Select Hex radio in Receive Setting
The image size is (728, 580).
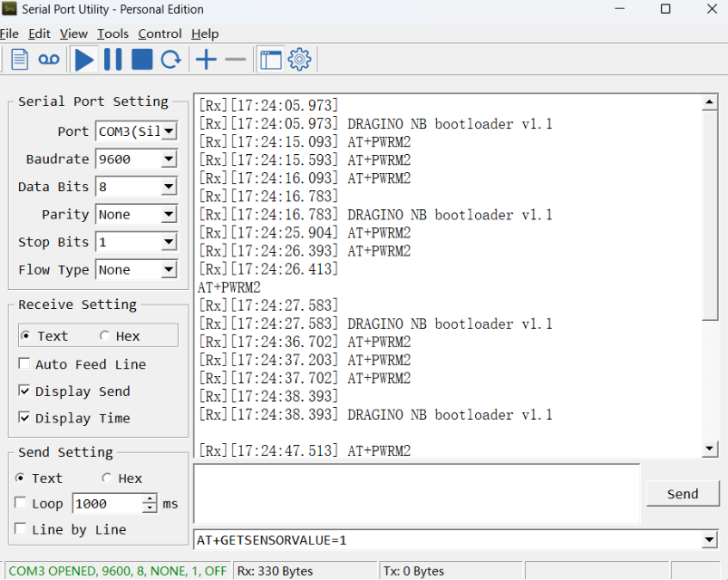tap(104, 335)
